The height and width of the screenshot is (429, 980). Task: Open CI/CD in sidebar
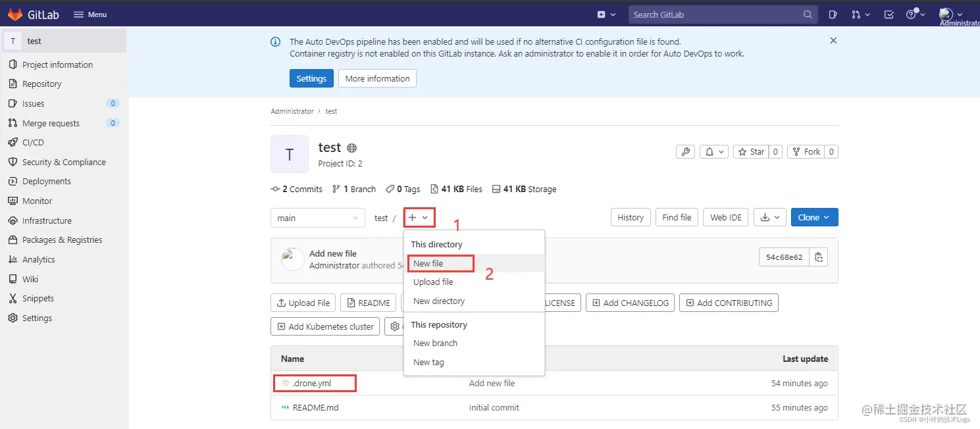[x=33, y=142]
